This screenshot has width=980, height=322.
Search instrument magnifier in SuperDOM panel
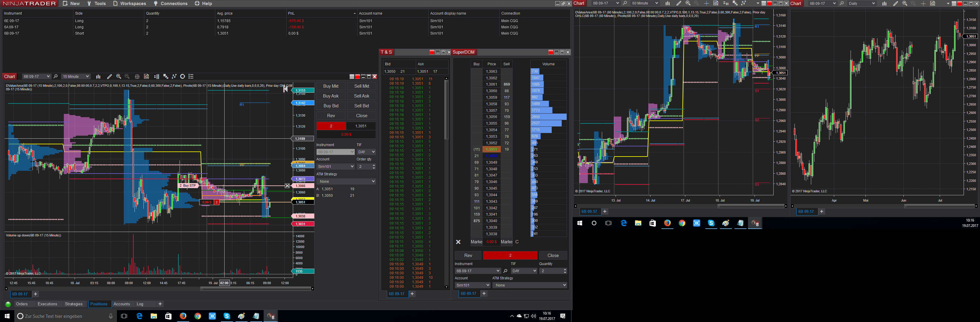tap(505, 271)
